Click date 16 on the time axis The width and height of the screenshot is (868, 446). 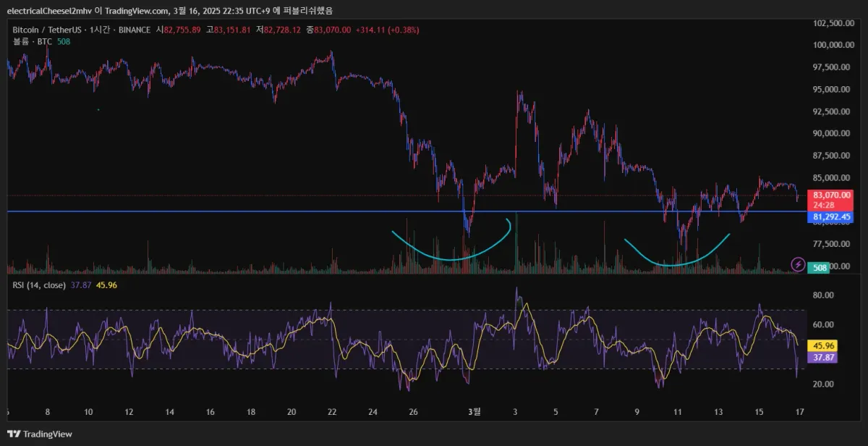click(210, 411)
